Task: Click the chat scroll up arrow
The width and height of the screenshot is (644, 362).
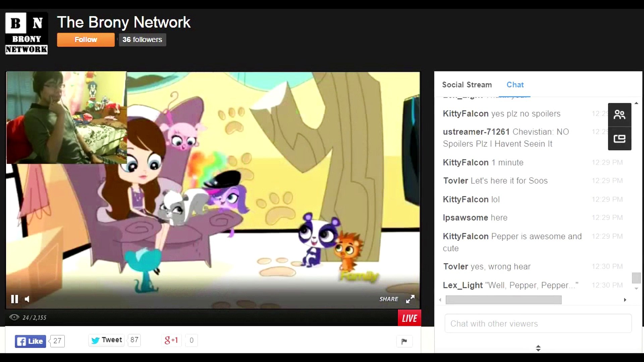Action: pos(636,103)
